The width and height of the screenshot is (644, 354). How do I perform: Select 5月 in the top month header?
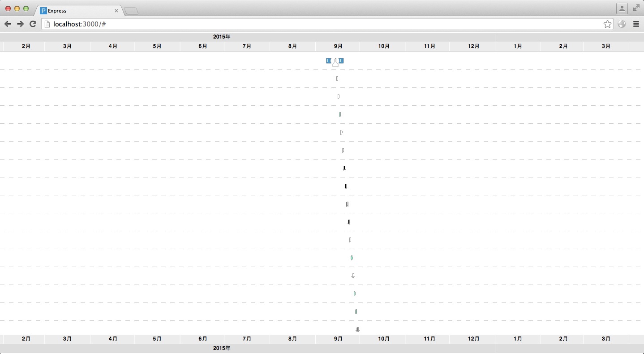[157, 46]
